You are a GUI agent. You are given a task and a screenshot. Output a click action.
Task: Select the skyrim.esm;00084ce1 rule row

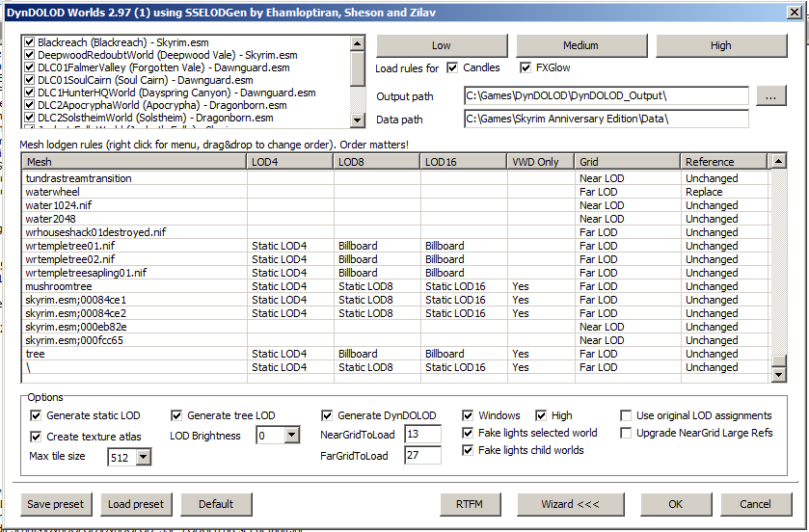396,300
